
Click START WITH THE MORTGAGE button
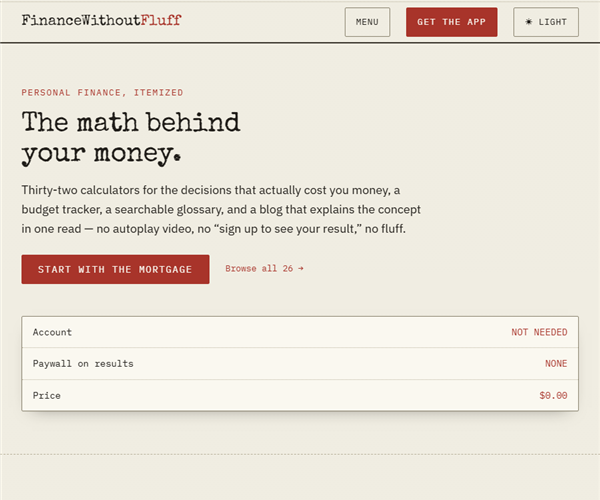coord(115,269)
